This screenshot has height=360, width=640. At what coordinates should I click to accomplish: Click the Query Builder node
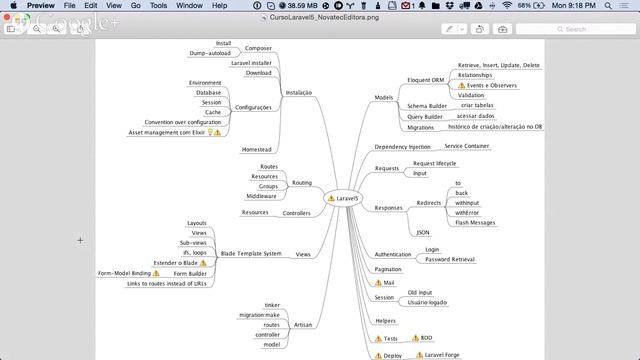425,117
